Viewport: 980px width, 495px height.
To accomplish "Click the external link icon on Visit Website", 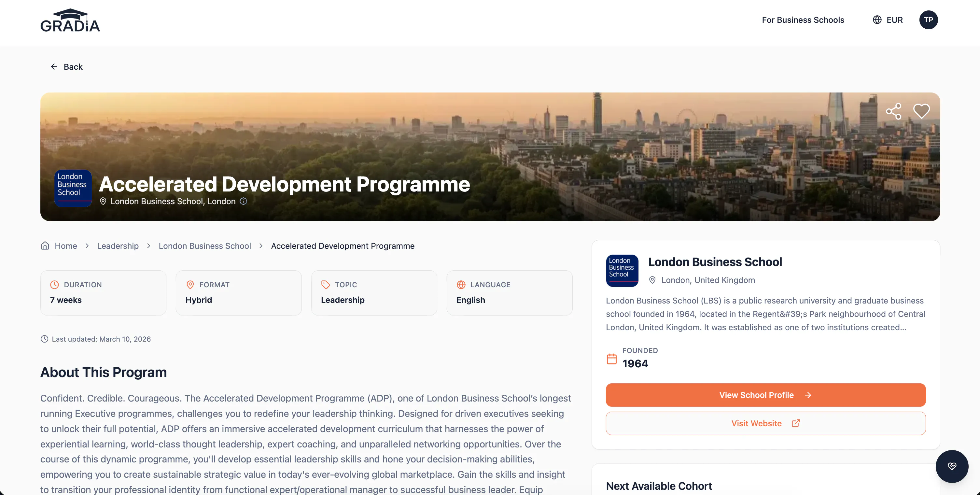I will [795, 423].
